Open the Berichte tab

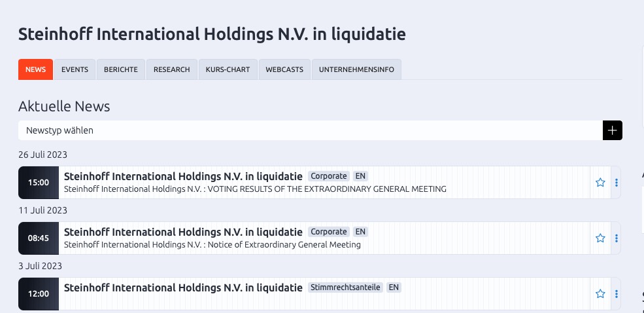(x=121, y=69)
